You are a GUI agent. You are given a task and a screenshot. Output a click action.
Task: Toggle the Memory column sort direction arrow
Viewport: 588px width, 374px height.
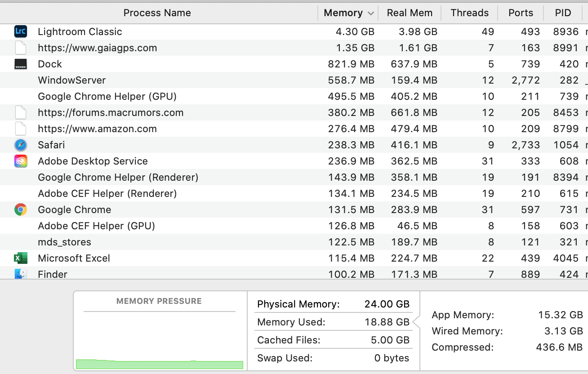tap(371, 13)
